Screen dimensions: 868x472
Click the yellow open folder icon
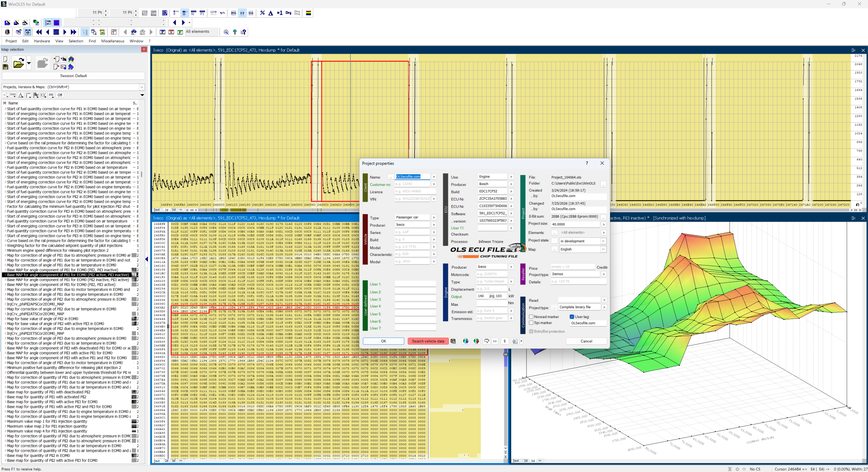pyautogui.click(x=19, y=63)
